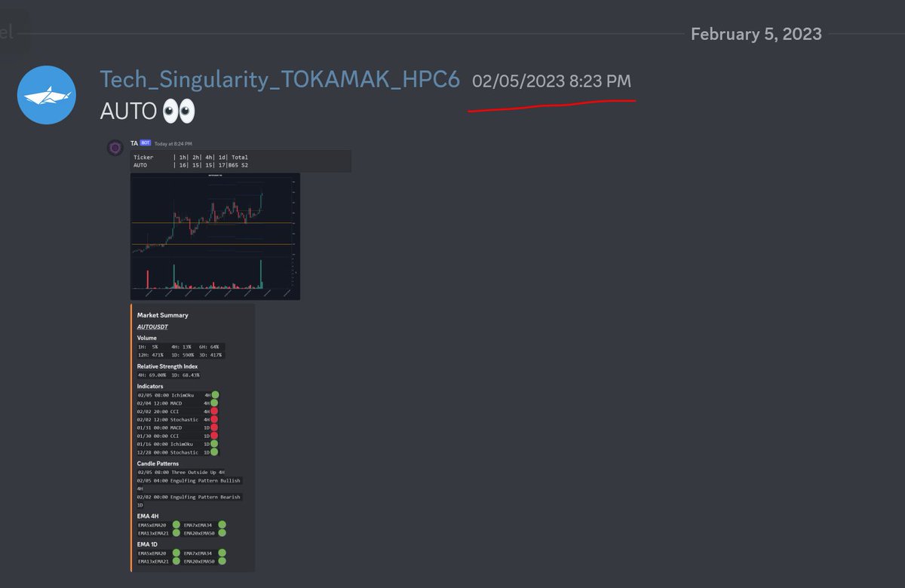Click the '02/02 12:00 Stochastic' indicator row
The height and width of the screenshot is (588, 905).
click(178, 420)
